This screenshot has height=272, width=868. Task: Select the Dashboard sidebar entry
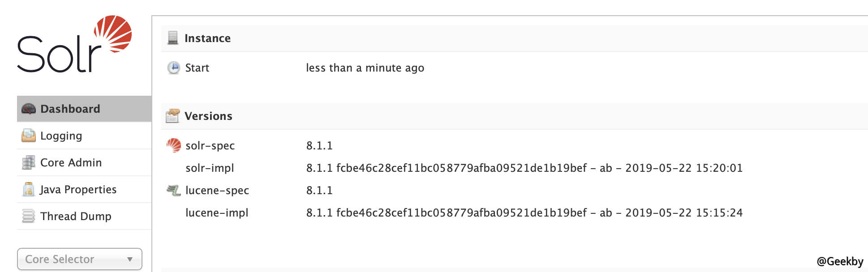[70, 109]
